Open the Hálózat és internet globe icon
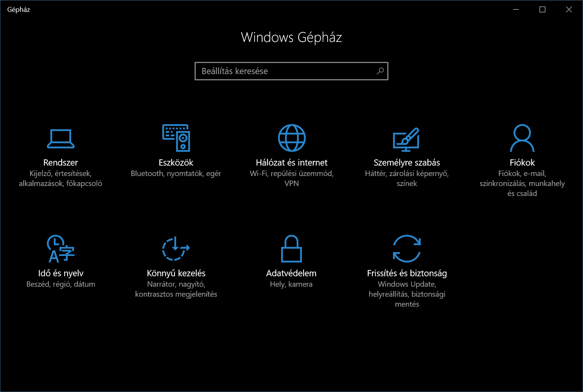This screenshot has height=392, width=583. point(291,138)
